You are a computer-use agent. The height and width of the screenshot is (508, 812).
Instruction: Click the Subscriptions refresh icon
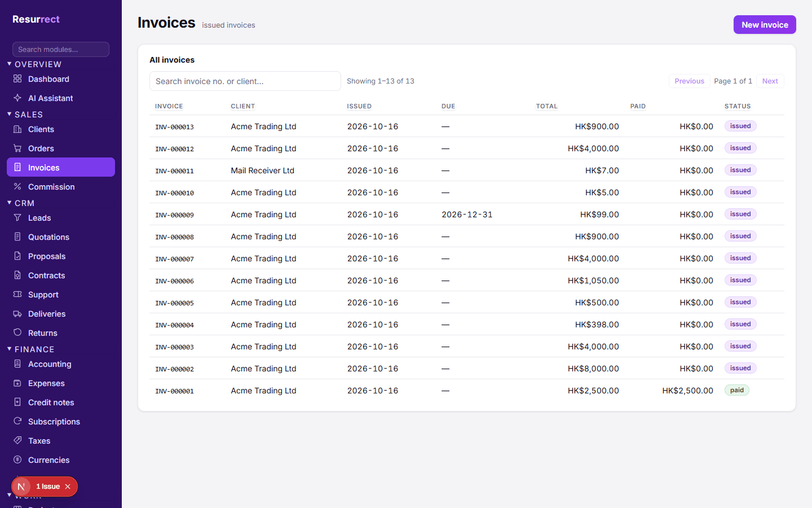coord(17,422)
